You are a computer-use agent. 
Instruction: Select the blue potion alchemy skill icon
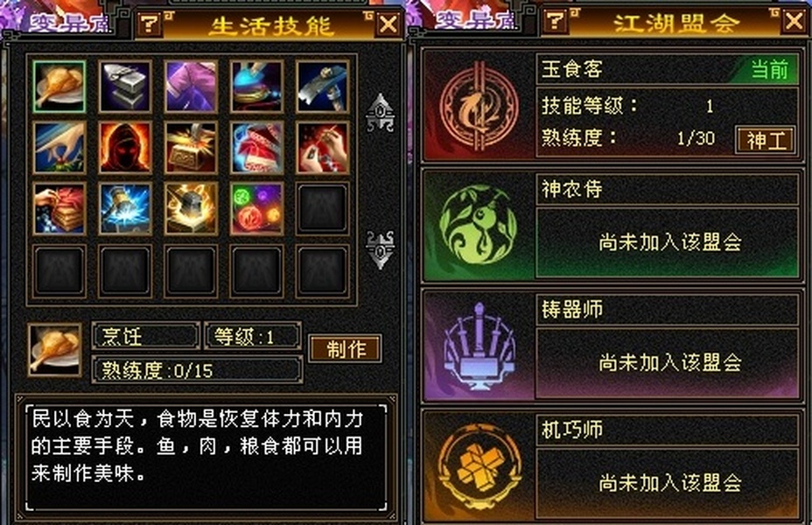(257, 87)
